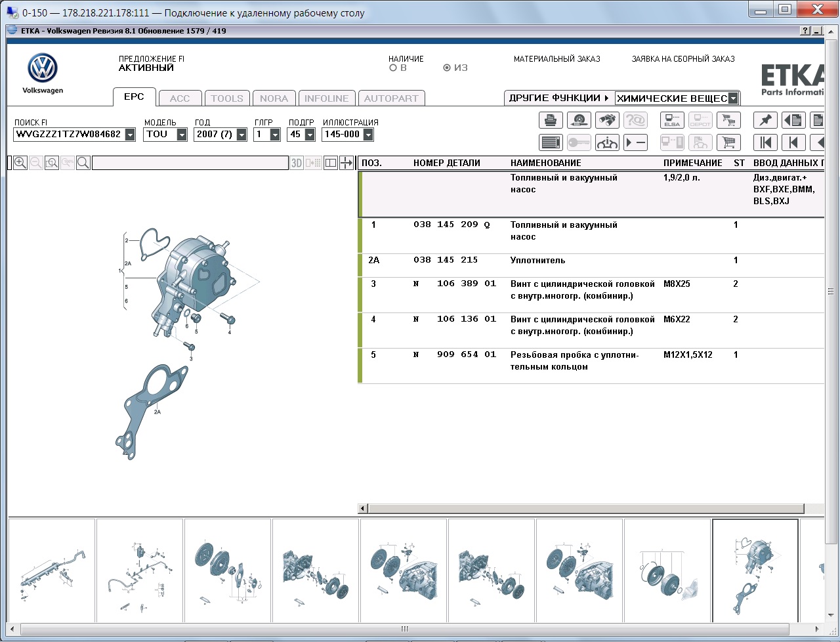This screenshot has width=840, height=642.
Task: Switch to the INFOLINE tab
Action: pyautogui.click(x=327, y=98)
